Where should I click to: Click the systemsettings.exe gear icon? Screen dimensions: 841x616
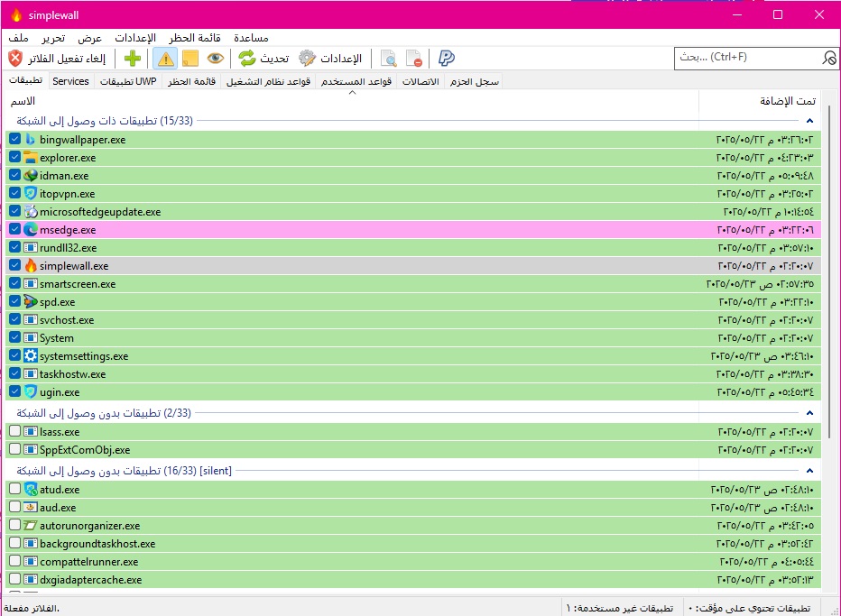31,355
